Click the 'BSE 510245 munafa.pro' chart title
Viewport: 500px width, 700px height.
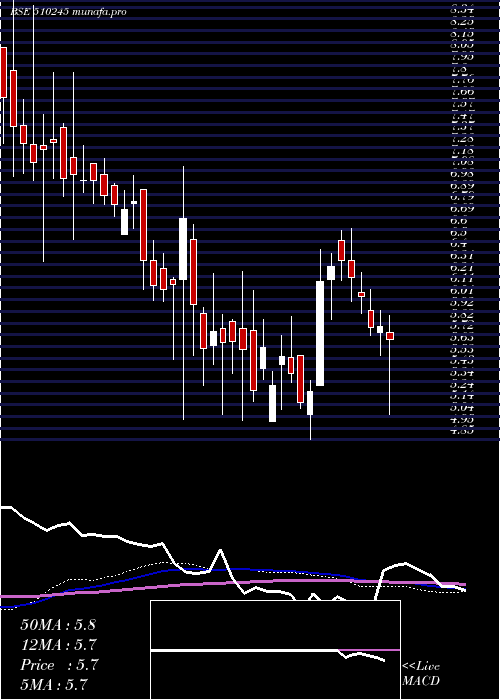[68, 12]
